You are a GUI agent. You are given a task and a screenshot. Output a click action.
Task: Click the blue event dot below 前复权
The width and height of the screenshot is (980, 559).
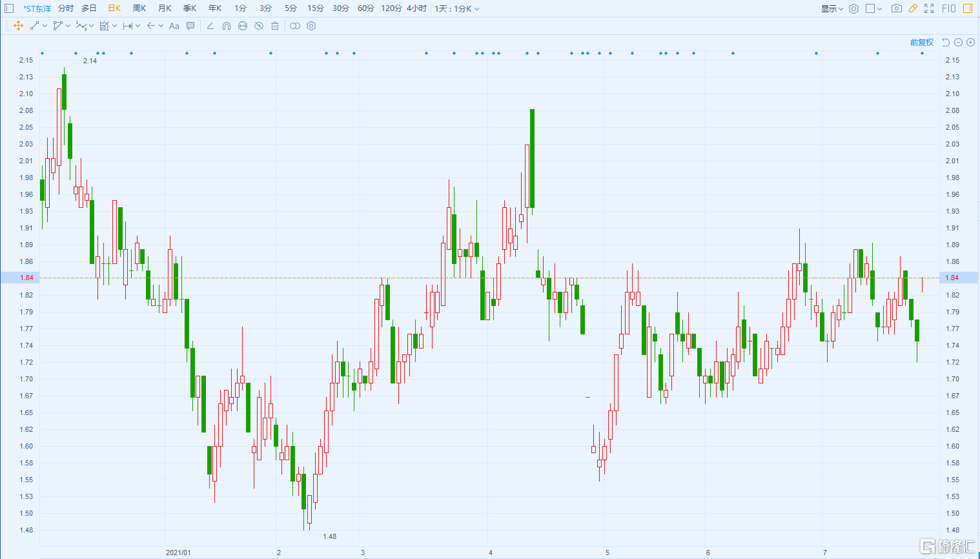tap(922, 53)
